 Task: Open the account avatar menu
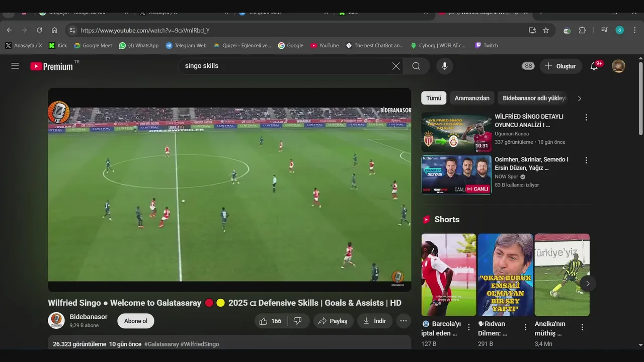[x=618, y=66]
